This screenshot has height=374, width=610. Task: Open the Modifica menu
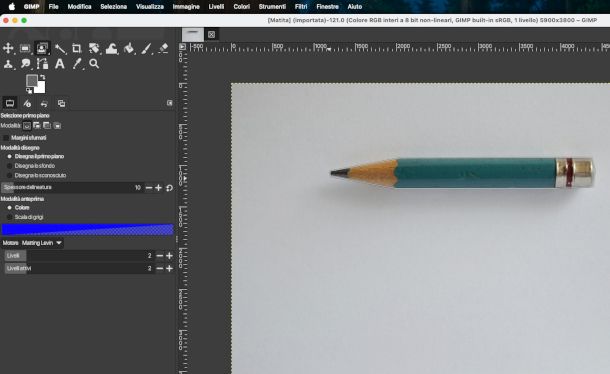point(79,7)
